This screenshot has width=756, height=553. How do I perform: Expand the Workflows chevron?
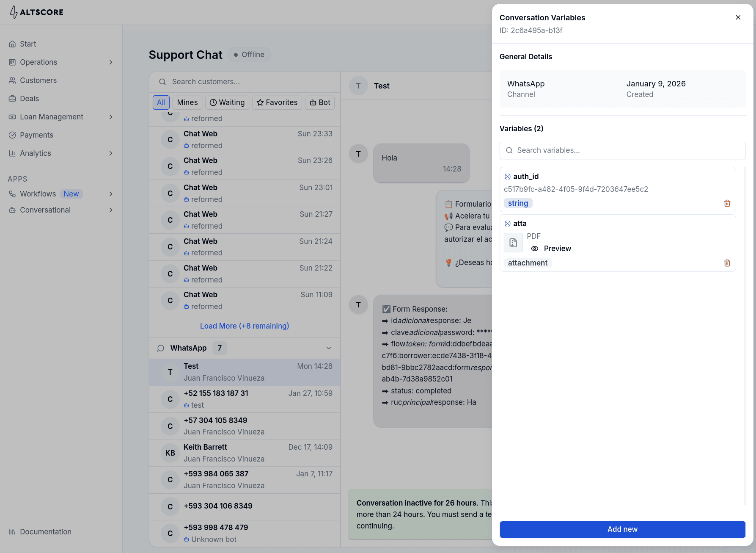[111, 194]
